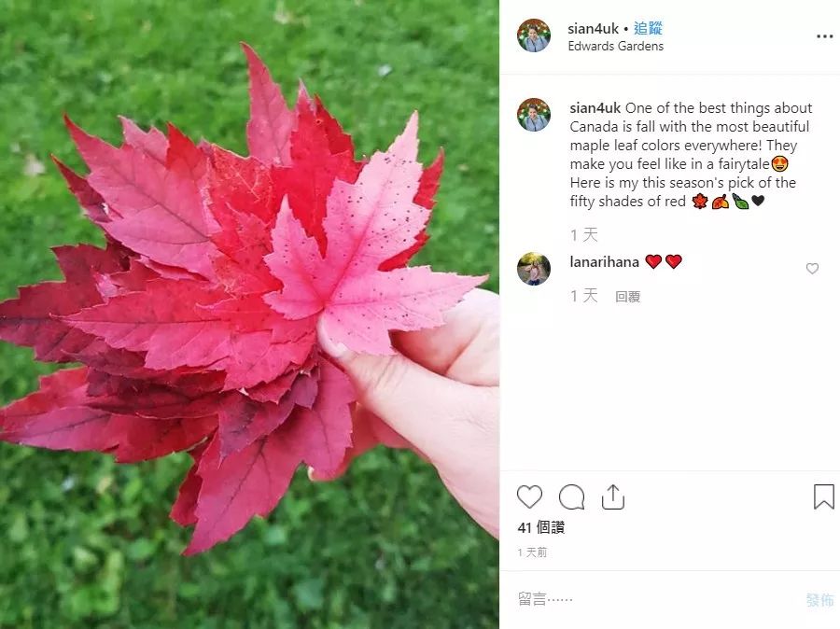This screenshot has height=629, width=840.
Task: Click sian4uk's avatar next to the caption
Action: [534, 115]
